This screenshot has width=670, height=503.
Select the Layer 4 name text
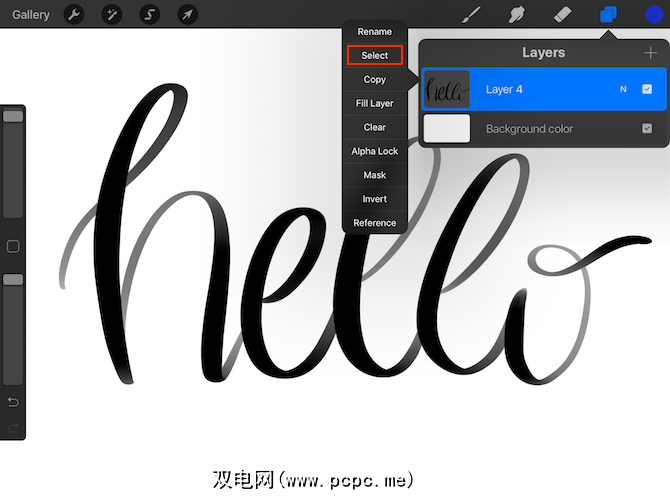click(x=504, y=89)
